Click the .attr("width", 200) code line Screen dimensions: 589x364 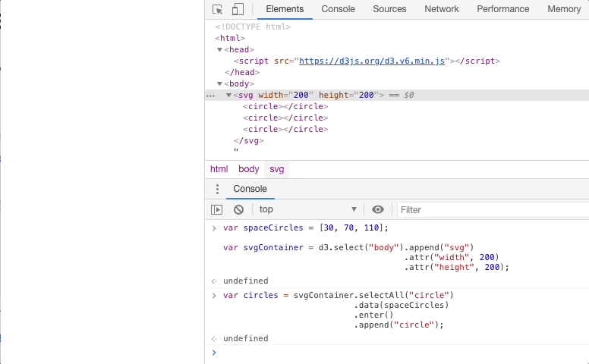coord(451,257)
